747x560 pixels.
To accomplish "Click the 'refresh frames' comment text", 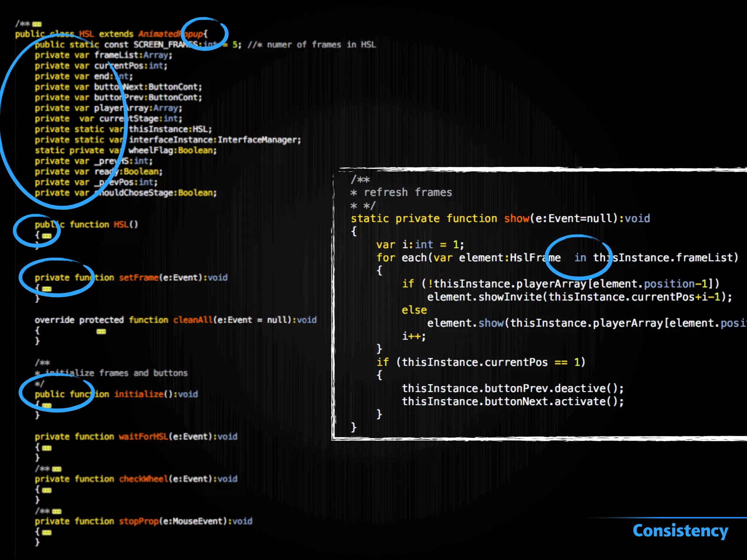I will [x=407, y=192].
